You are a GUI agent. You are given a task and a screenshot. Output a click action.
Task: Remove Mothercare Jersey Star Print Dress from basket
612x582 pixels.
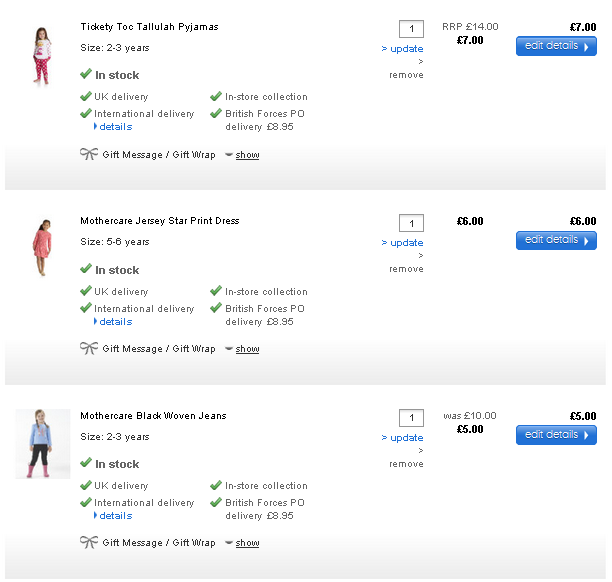tap(406, 269)
